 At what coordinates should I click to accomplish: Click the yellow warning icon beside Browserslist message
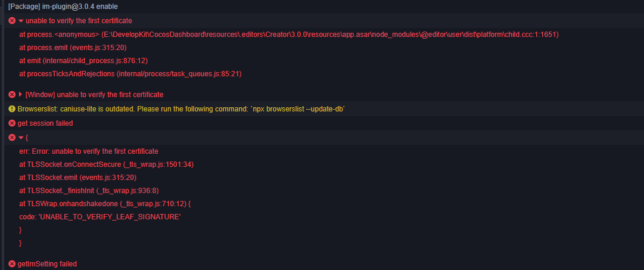pyautogui.click(x=12, y=109)
